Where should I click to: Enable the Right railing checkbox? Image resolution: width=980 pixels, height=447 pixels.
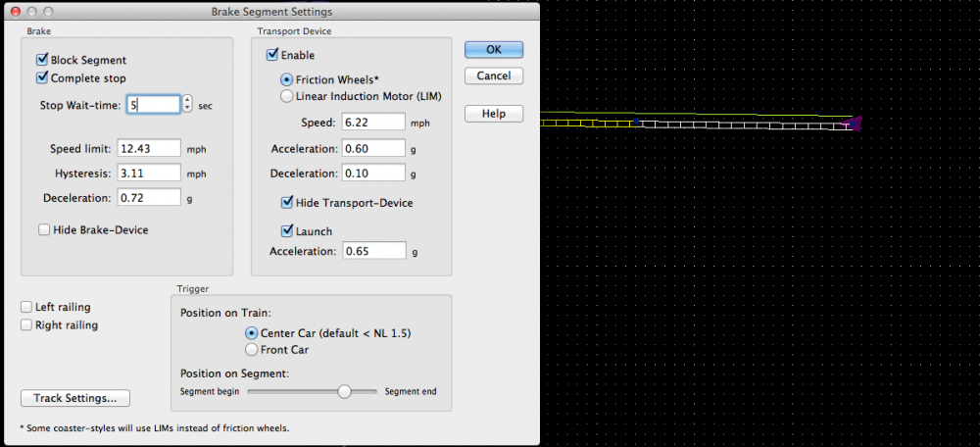(x=26, y=324)
